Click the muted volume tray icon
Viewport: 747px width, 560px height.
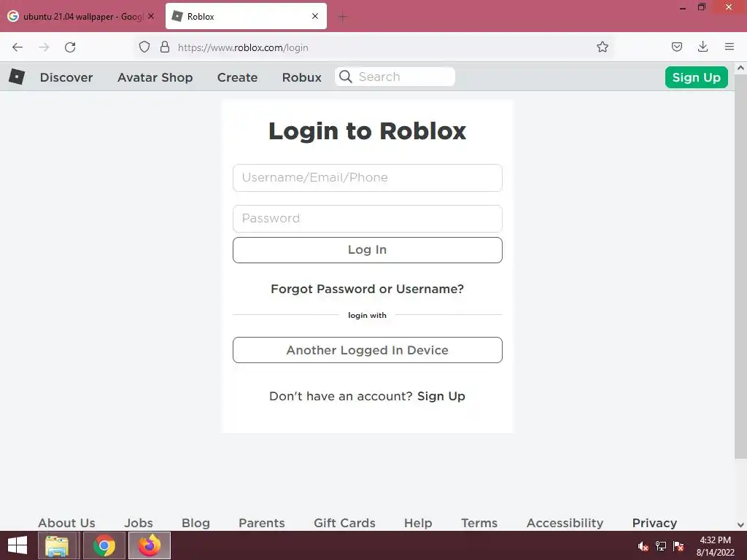[643, 546]
